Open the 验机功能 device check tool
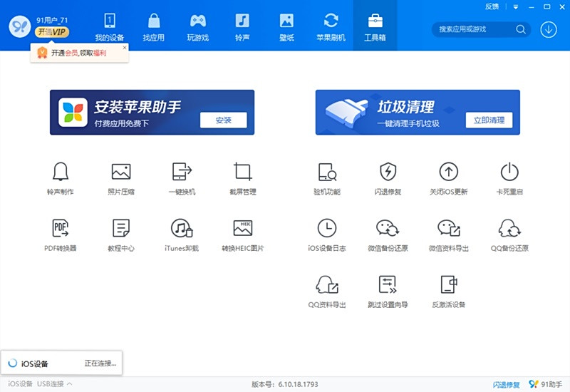 (x=326, y=172)
